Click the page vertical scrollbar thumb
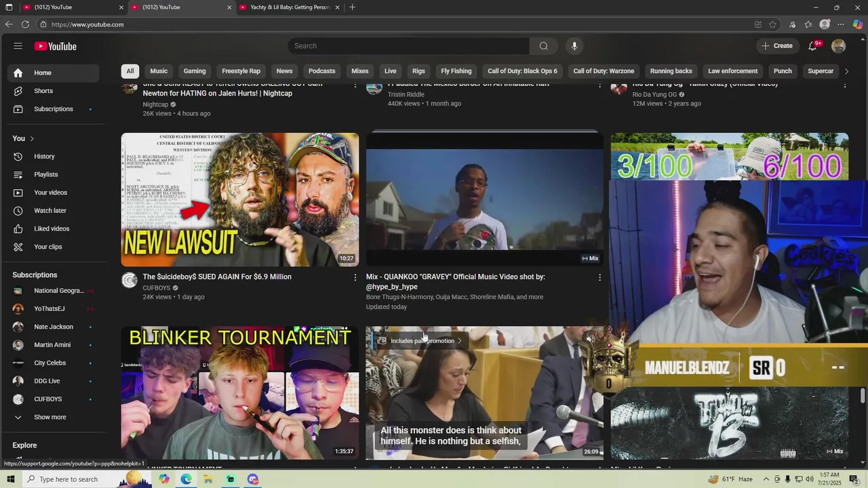The height and width of the screenshot is (488, 868). 863,394
